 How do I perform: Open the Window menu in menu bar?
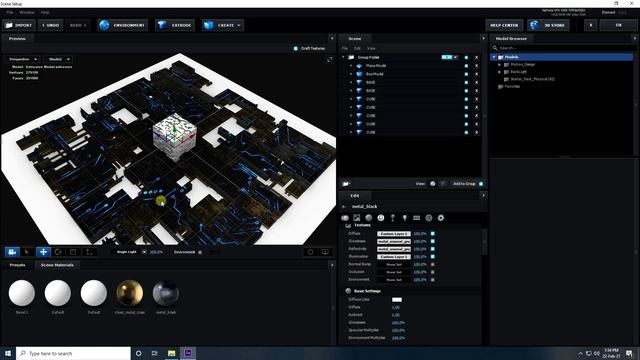pyautogui.click(x=27, y=13)
